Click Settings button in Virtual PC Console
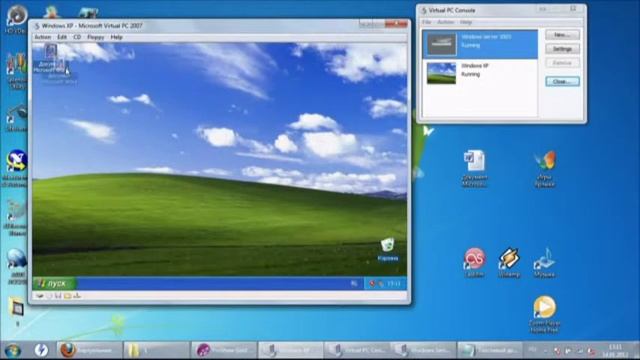The height and width of the screenshot is (360, 640). point(562,49)
